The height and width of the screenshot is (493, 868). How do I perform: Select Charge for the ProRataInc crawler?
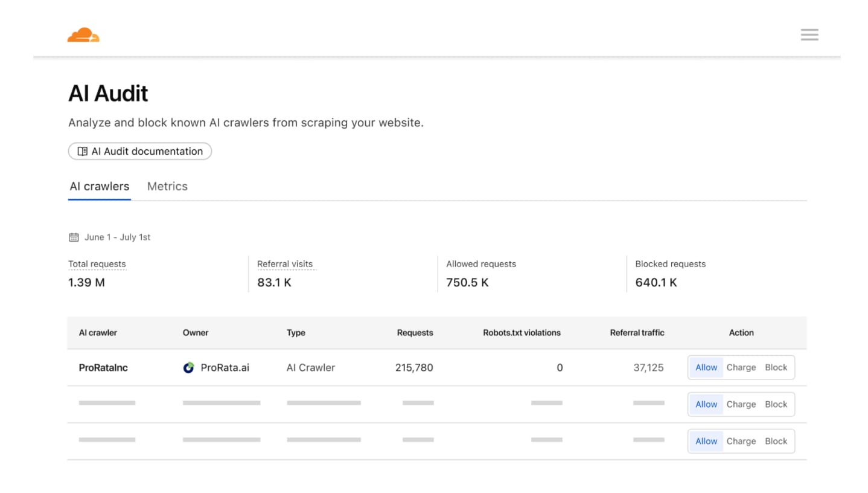pos(741,367)
